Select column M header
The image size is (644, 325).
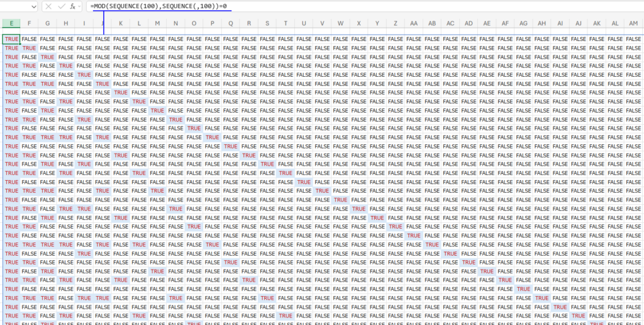tap(157, 23)
